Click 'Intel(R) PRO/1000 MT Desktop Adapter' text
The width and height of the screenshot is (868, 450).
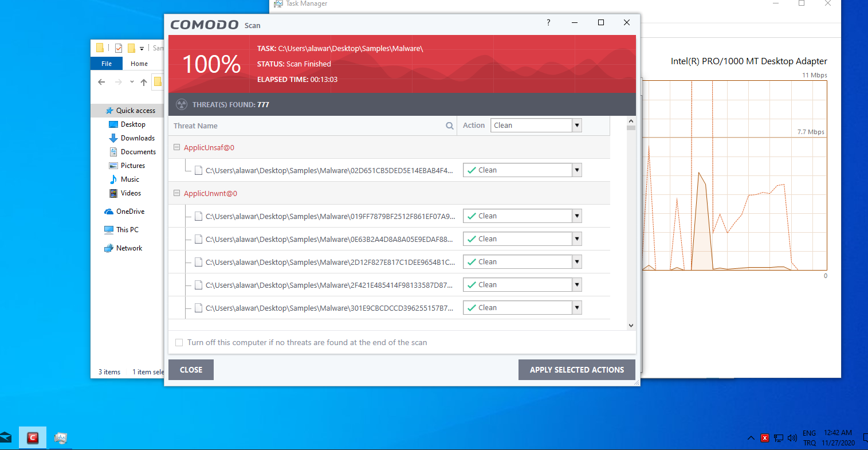click(749, 61)
